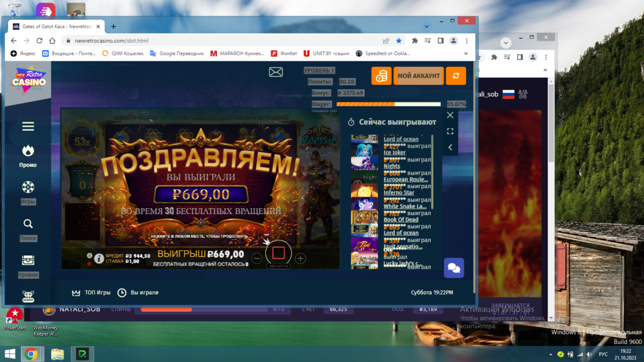644x362 pixels.
Task: Click the orange coins deposit icon
Action: [381, 76]
